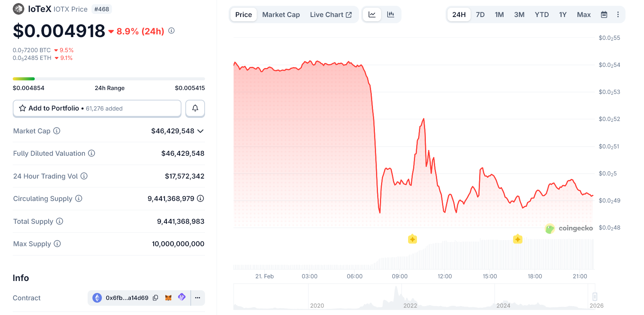Select the 7D time range
The width and height of the screenshot is (644, 315).
click(480, 15)
